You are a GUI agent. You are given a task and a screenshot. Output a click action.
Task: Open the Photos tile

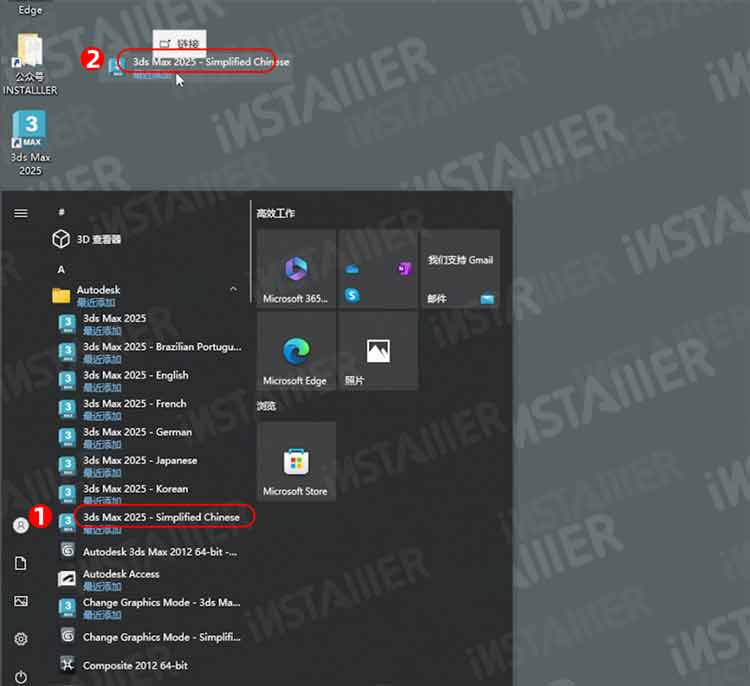pos(378,351)
